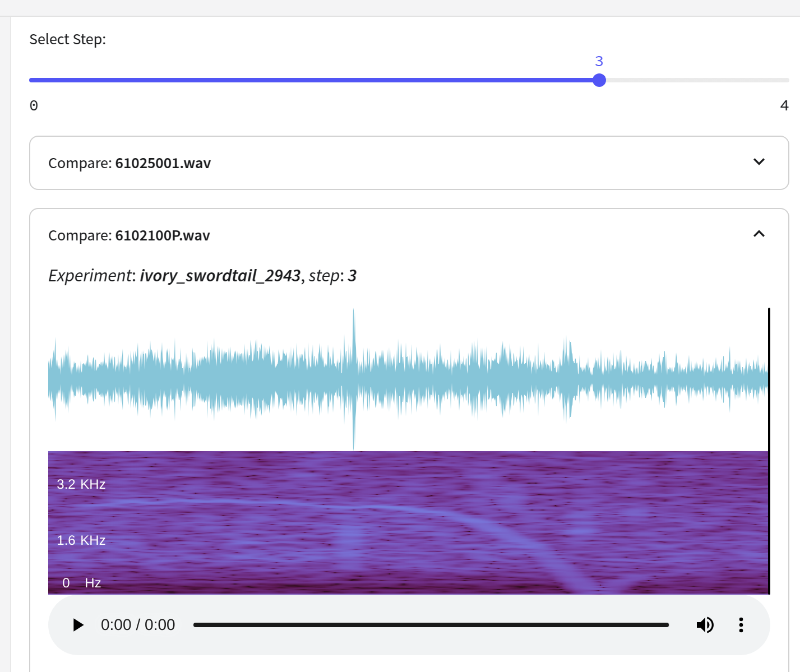
Task: Seek within the audio progress bar
Action: [431, 625]
